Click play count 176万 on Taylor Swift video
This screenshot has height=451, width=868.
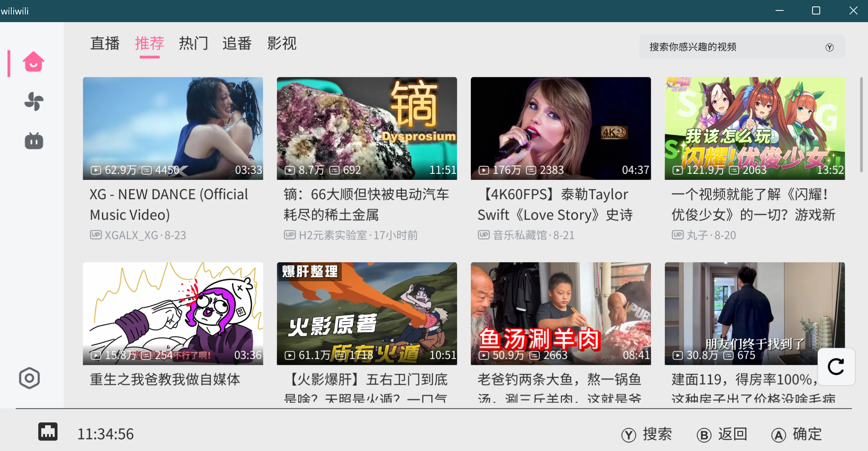point(507,170)
